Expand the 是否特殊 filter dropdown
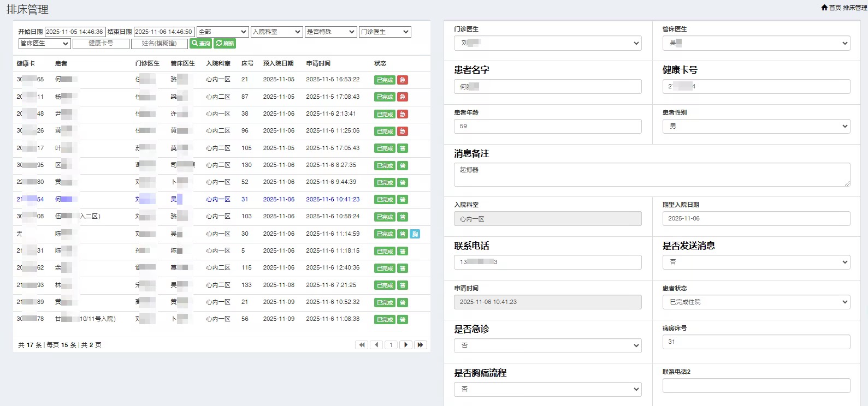This screenshot has width=868, height=406. click(x=330, y=32)
